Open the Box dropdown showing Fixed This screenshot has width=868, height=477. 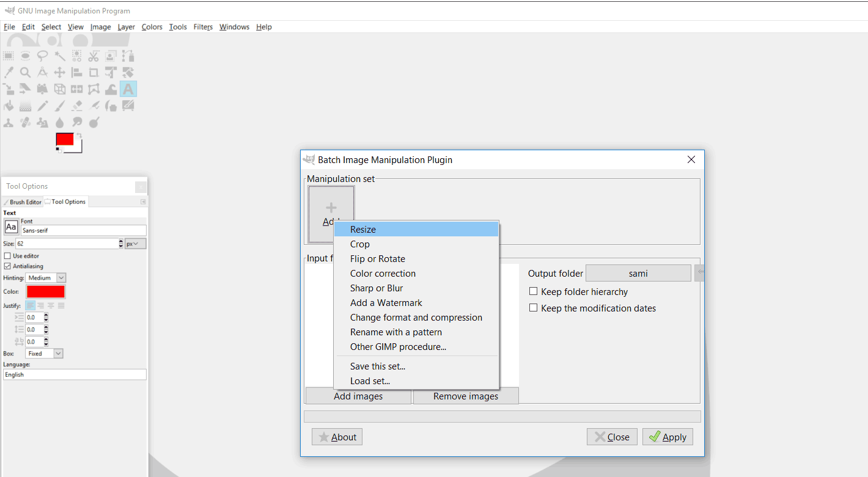pos(44,354)
